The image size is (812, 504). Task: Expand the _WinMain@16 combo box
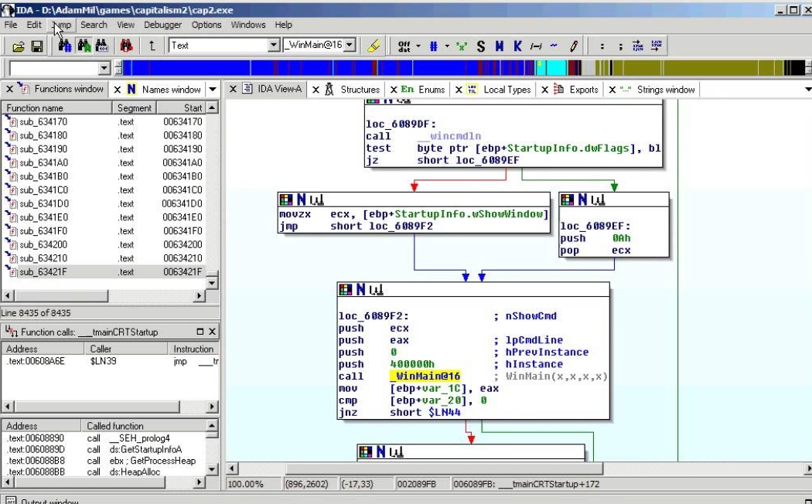(x=350, y=46)
